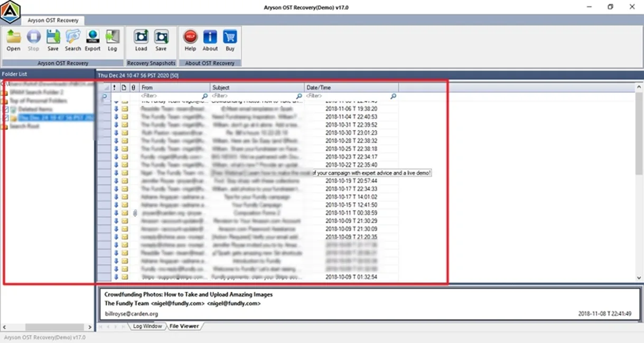Screen dimensions: 644x343
Task: Click the message list scroll up arrow
Action: coord(638,87)
